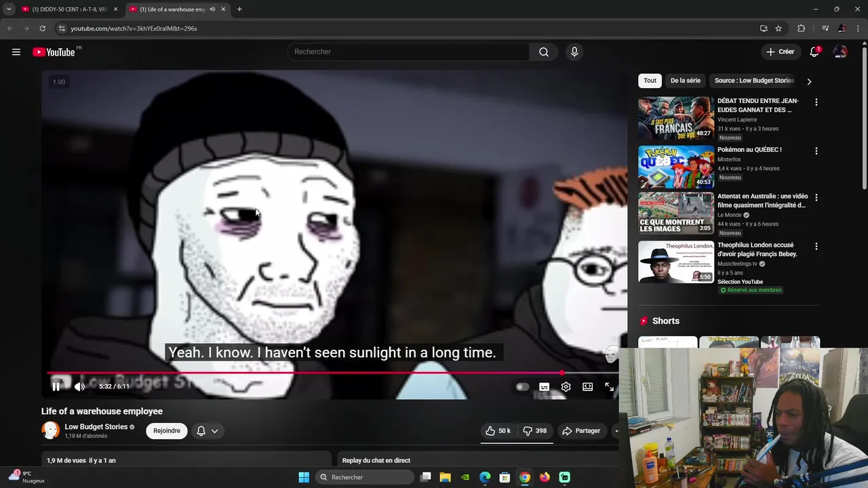Screen dimensions: 868x488
Task: Select the De la série chip
Action: click(686, 81)
